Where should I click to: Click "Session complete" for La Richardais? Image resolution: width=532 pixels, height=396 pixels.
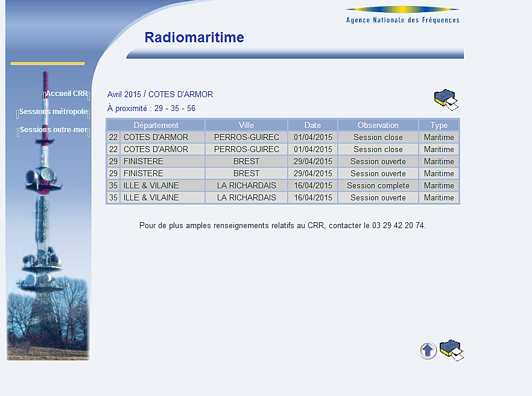click(378, 186)
